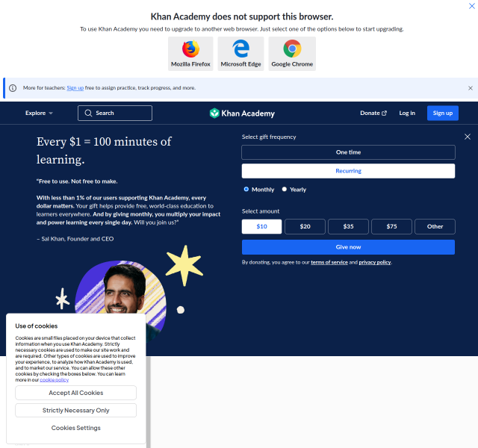Click the "Select amount" label
478x448 pixels.
point(261,211)
